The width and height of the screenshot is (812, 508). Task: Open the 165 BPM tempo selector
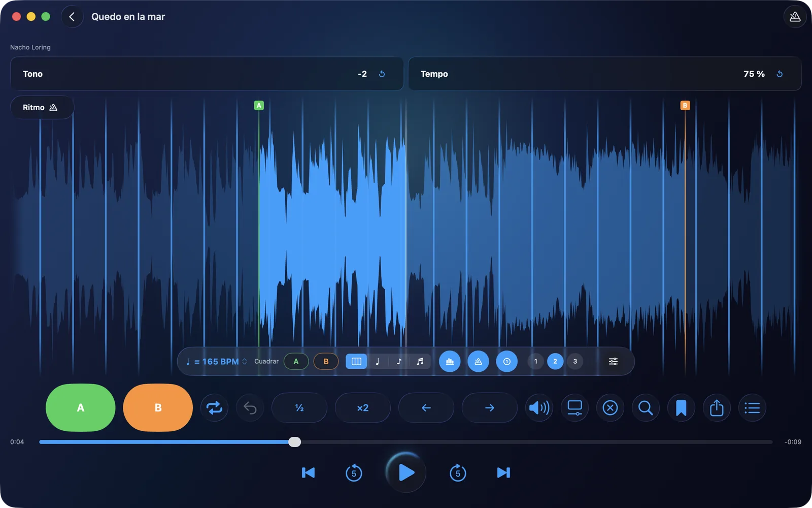(216, 362)
